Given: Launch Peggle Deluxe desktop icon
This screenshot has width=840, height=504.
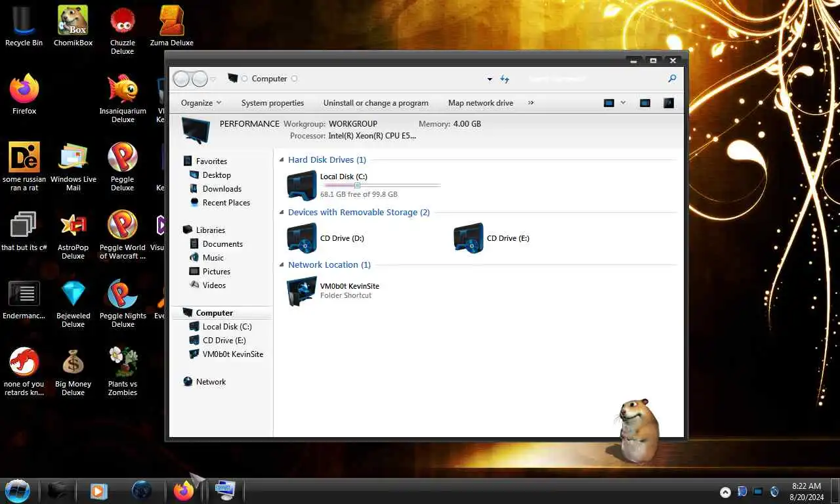Looking at the screenshot, I should click(x=123, y=167).
